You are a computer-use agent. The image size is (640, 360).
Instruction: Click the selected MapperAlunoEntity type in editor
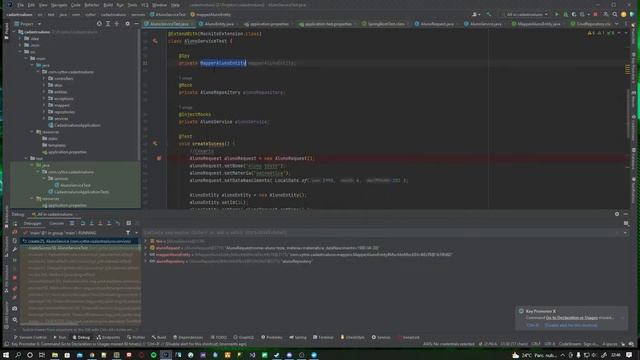click(x=223, y=63)
